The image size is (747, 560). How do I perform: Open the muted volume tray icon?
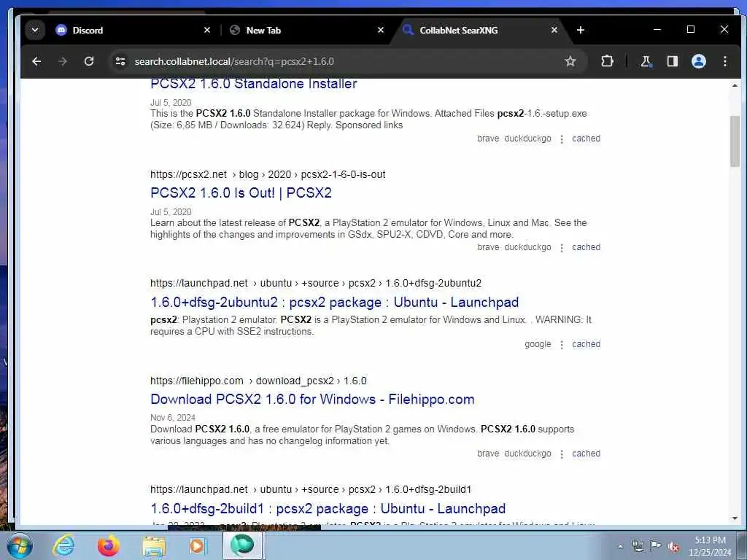click(x=673, y=547)
